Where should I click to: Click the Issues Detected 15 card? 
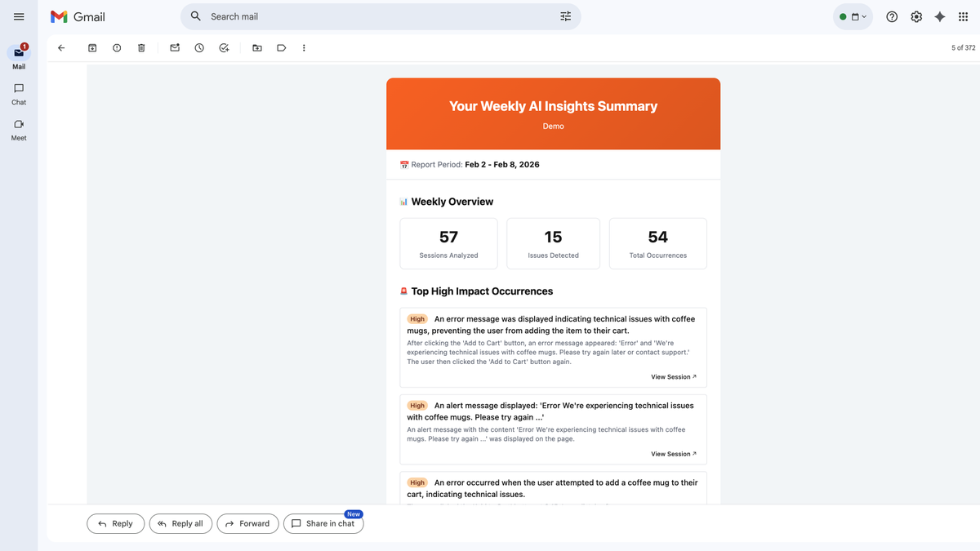point(553,243)
